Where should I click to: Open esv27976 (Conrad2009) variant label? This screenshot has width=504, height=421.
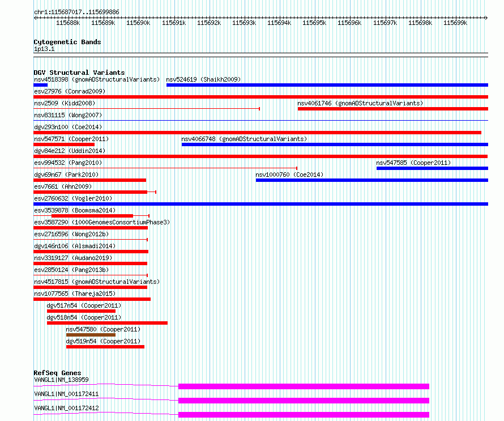(x=70, y=91)
